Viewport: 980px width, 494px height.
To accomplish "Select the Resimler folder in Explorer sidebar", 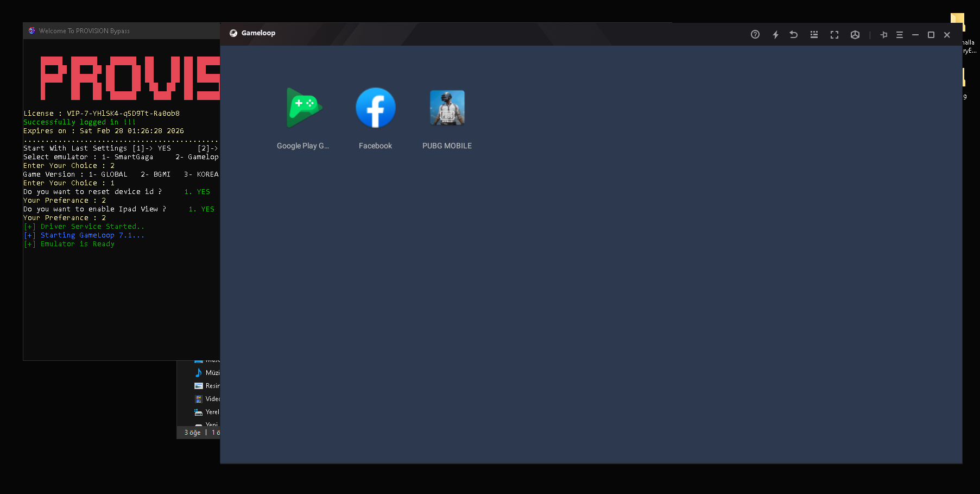I will (x=207, y=386).
